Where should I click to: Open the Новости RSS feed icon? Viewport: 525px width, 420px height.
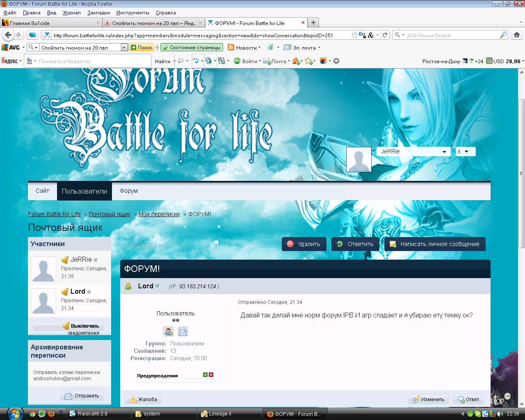231,48
